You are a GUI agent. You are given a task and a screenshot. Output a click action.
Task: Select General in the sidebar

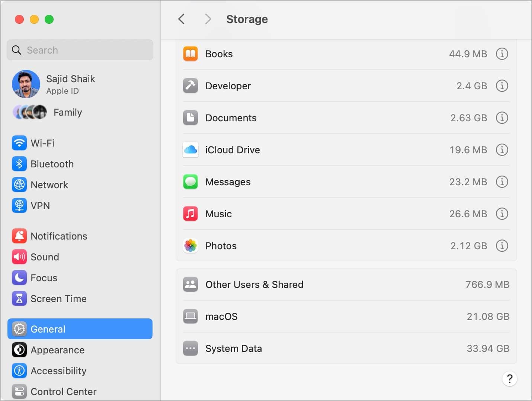click(x=80, y=329)
